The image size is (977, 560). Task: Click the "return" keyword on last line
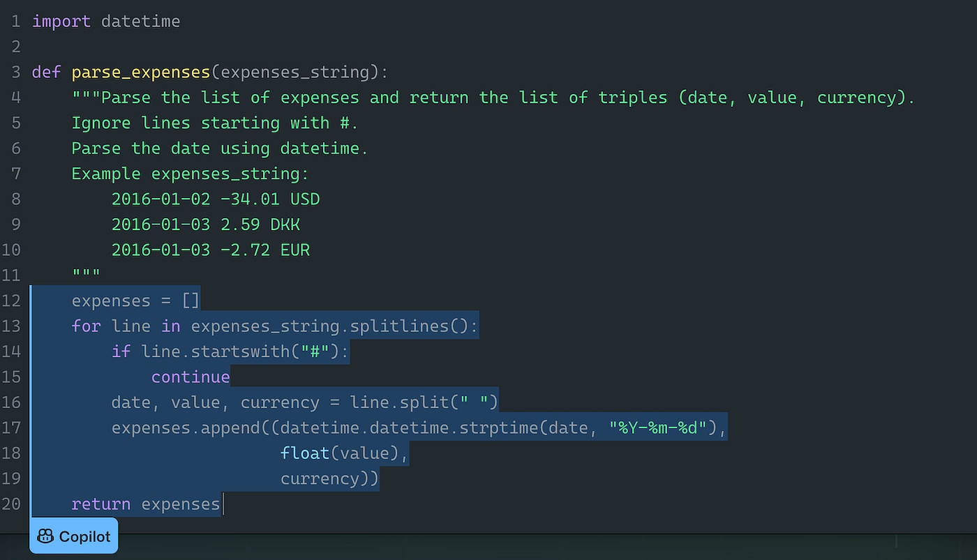tap(100, 504)
